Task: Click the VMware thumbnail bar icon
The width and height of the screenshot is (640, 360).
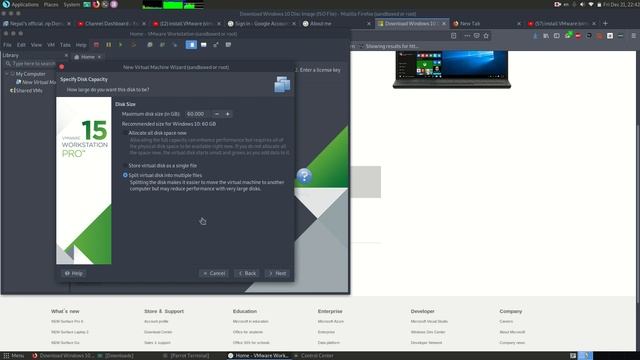Action: click(x=204, y=45)
